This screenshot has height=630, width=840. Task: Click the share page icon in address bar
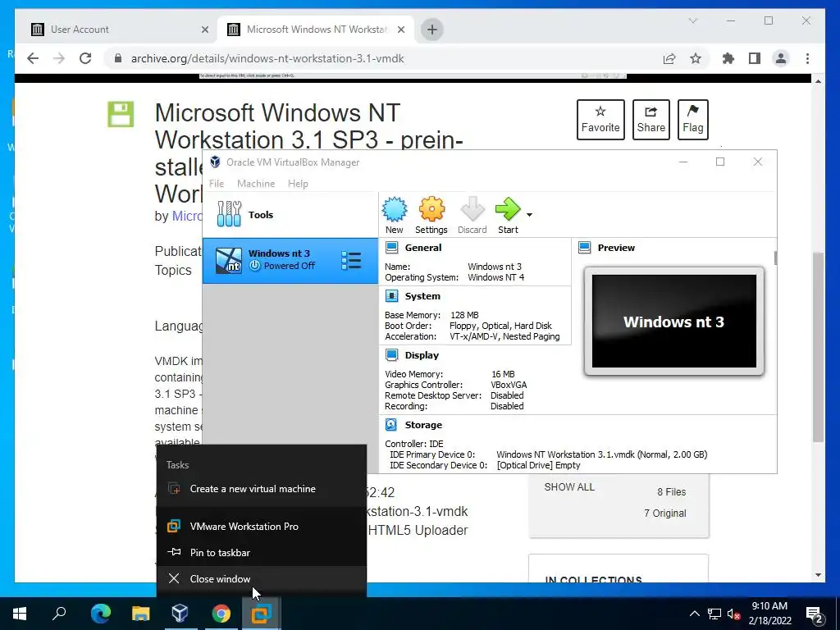click(669, 58)
